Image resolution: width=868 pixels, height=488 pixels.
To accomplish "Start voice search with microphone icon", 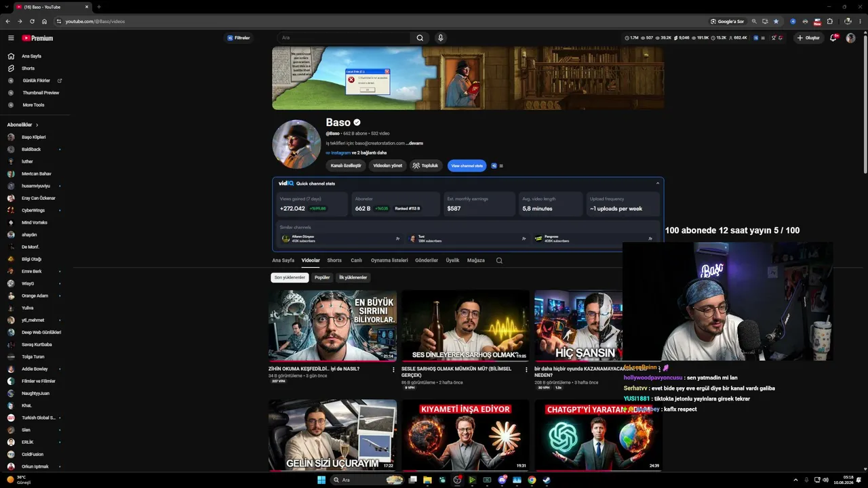I will tap(440, 38).
